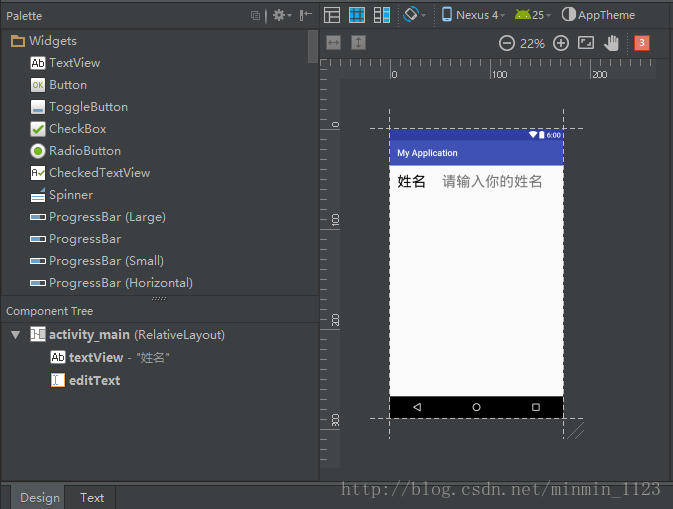
Task: Select CheckBox in the palette
Action: [69, 129]
